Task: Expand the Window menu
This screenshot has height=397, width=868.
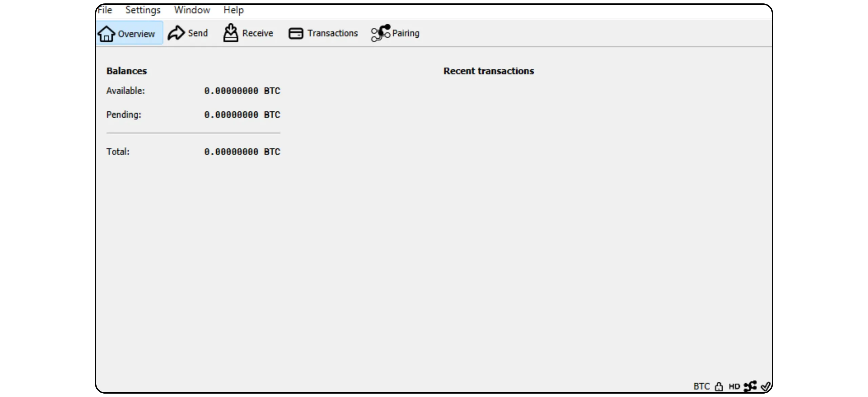Action: [x=192, y=10]
